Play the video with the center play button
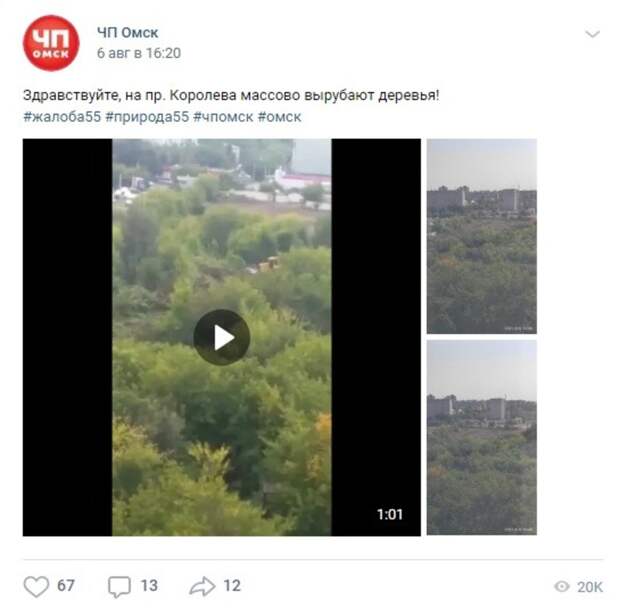Image resolution: width=620 pixels, height=608 pixels. [221, 337]
